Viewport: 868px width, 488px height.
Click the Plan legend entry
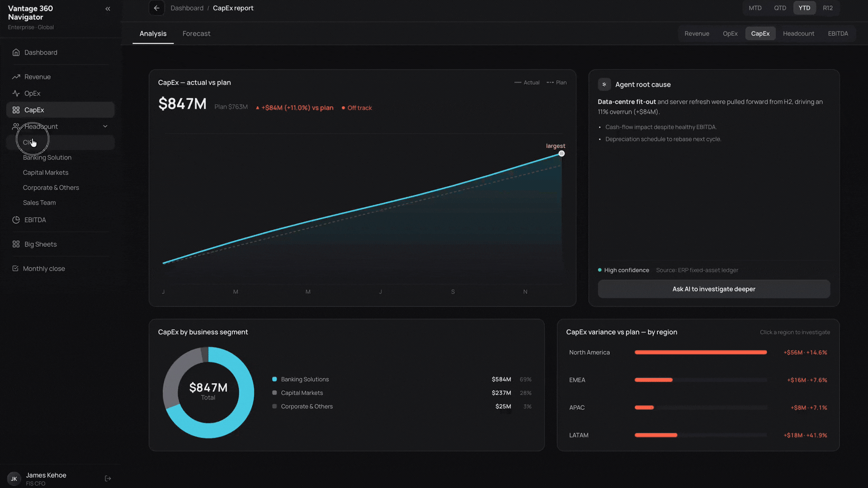(557, 83)
